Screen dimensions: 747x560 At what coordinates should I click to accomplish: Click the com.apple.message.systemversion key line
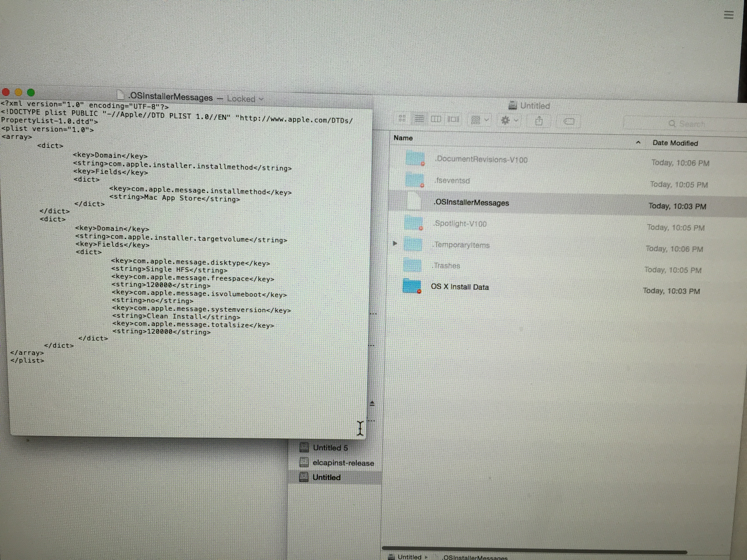click(202, 309)
